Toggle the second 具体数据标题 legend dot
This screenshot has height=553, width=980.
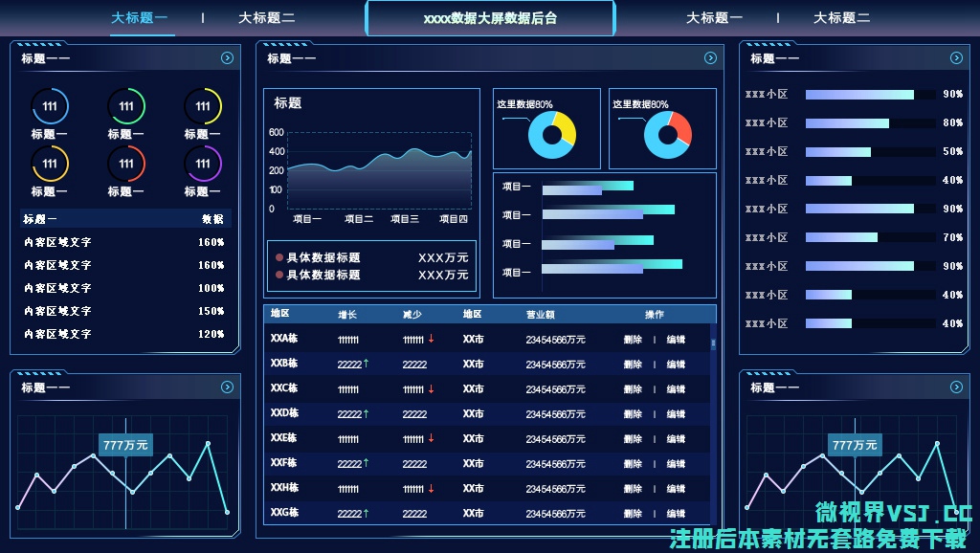click(x=279, y=275)
